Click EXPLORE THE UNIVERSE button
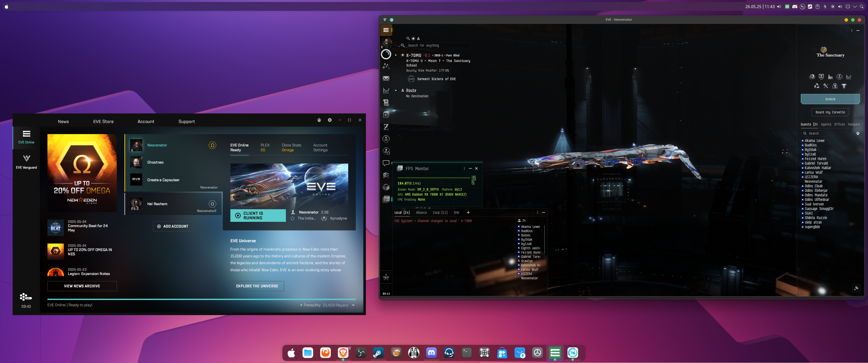868x363 pixels. (x=257, y=286)
